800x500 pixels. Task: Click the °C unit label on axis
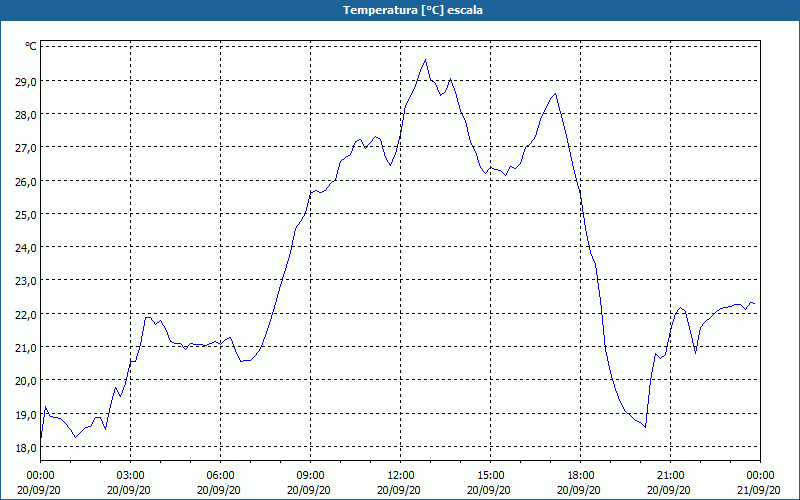(x=31, y=46)
